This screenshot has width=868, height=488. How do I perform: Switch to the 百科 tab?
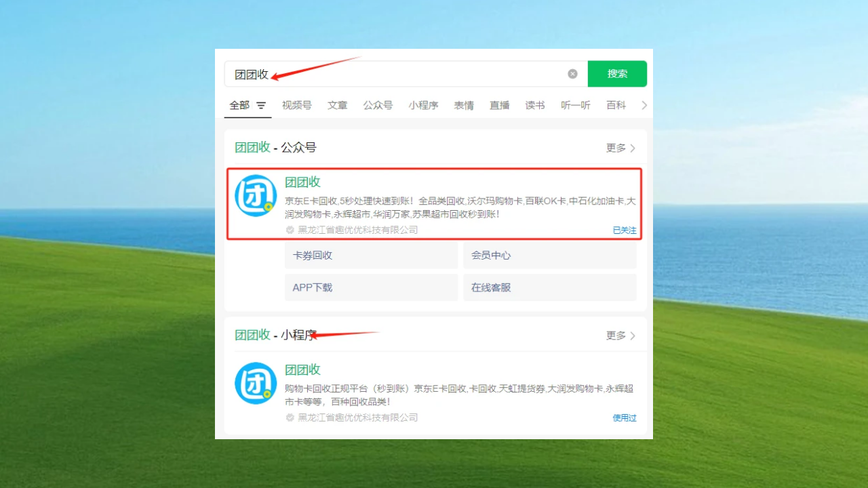coord(616,105)
